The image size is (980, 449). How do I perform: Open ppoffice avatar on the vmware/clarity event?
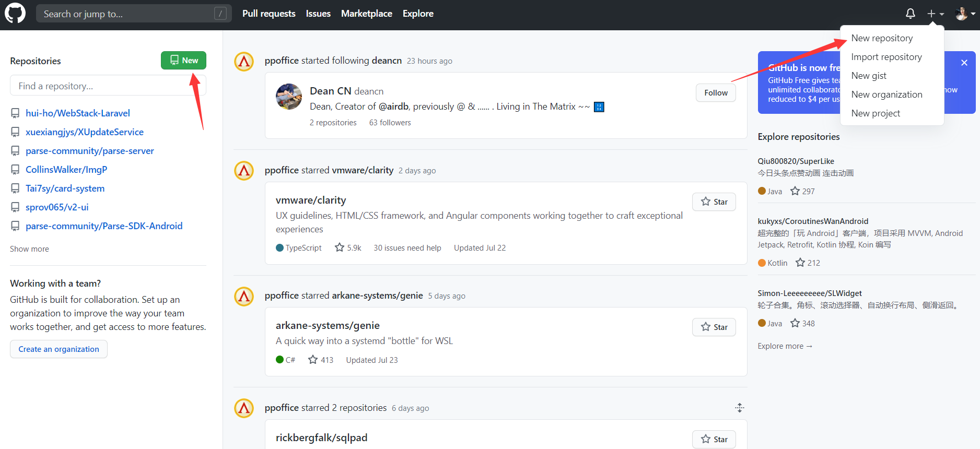point(244,171)
